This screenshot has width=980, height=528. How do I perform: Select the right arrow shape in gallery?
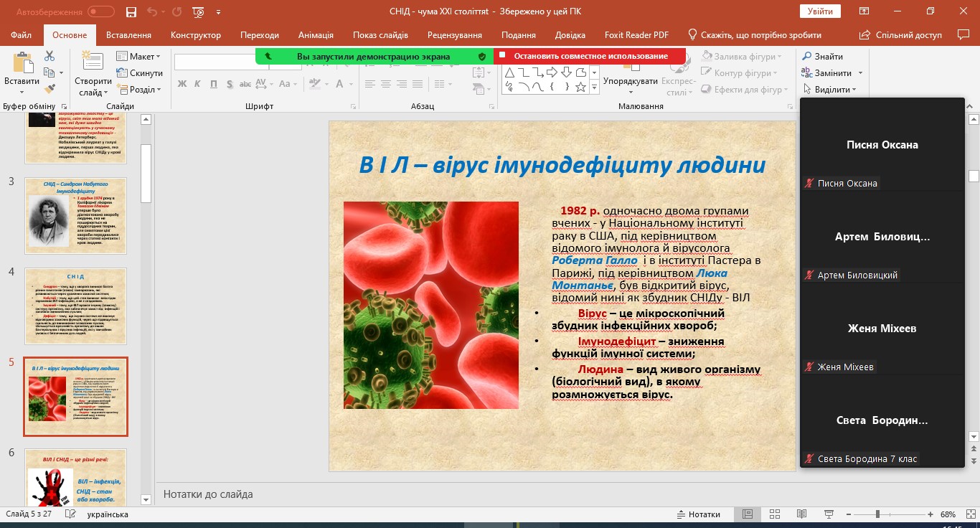(x=552, y=72)
